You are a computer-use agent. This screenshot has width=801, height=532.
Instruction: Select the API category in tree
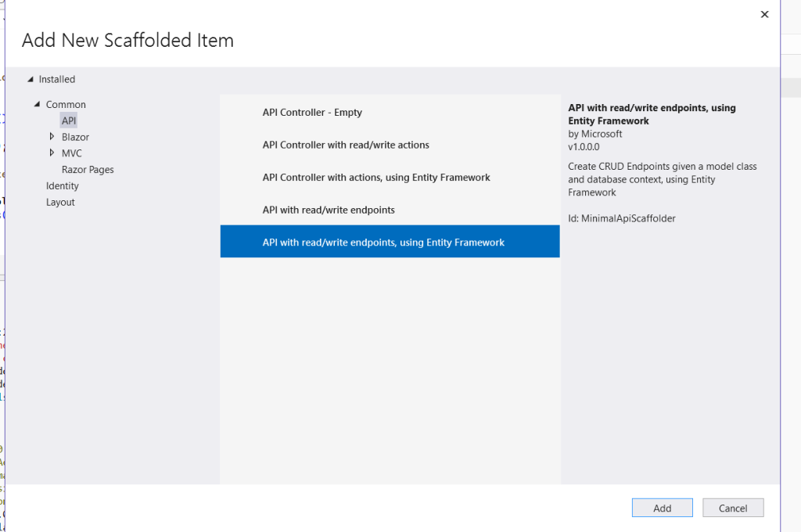[x=69, y=120]
